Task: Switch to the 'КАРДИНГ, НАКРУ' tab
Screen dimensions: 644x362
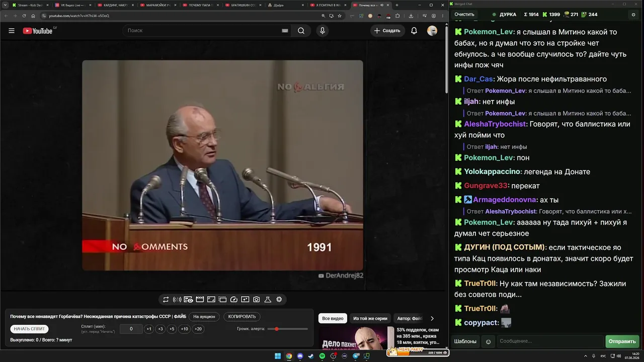Action: tap(116, 5)
